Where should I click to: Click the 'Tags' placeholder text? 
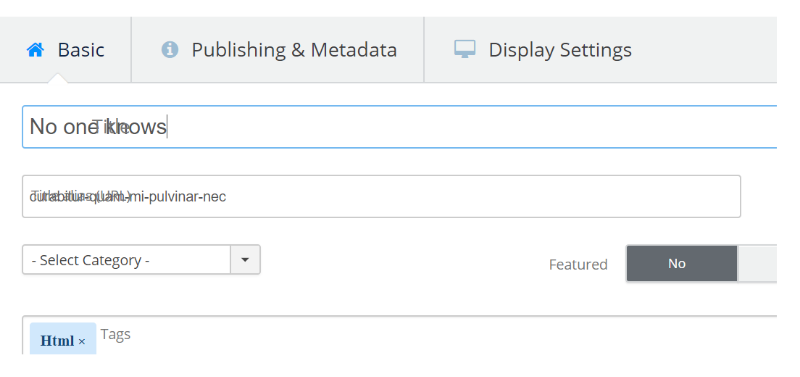pyautogui.click(x=115, y=335)
